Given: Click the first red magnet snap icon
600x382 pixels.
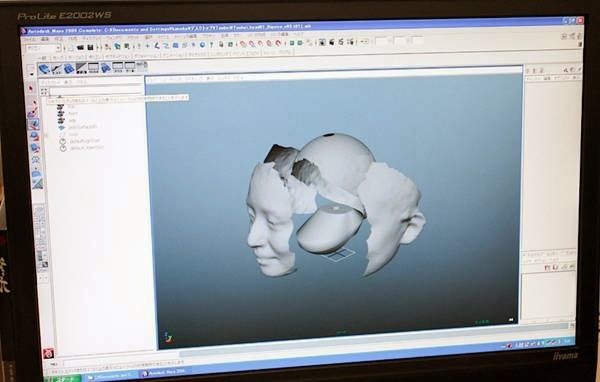Looking at the screenshot, I should pyautogui.click(x=243, y=44).
